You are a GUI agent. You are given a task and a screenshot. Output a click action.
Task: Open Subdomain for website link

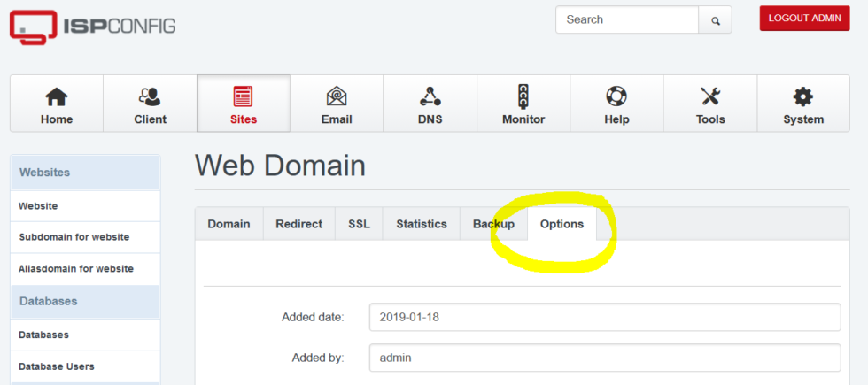(74, 237)
